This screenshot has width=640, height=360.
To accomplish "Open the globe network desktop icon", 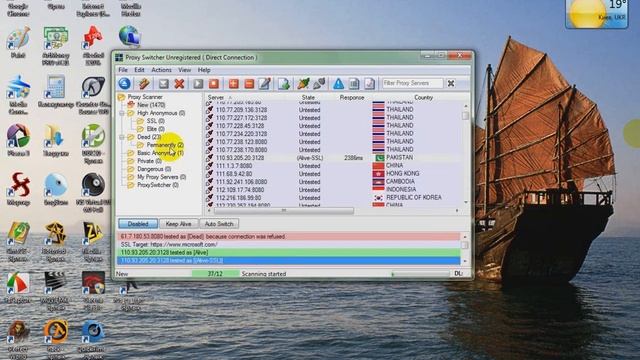I will coord(130,36).
